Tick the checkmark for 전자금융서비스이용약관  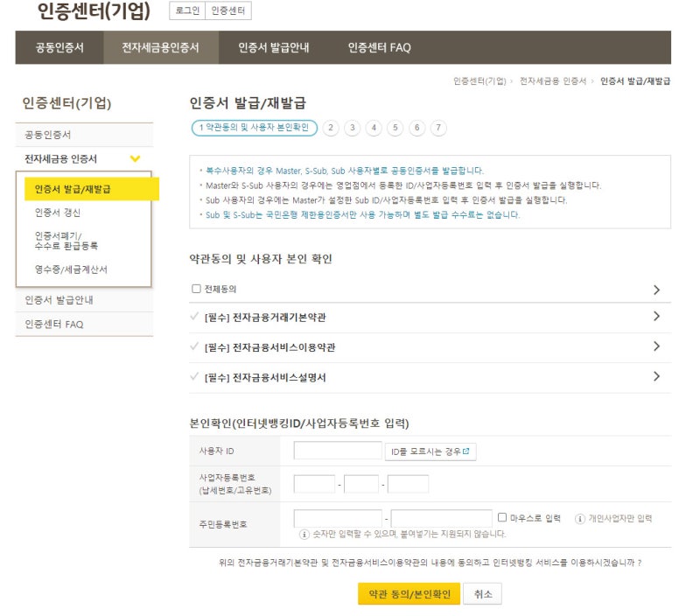(194, 346)
